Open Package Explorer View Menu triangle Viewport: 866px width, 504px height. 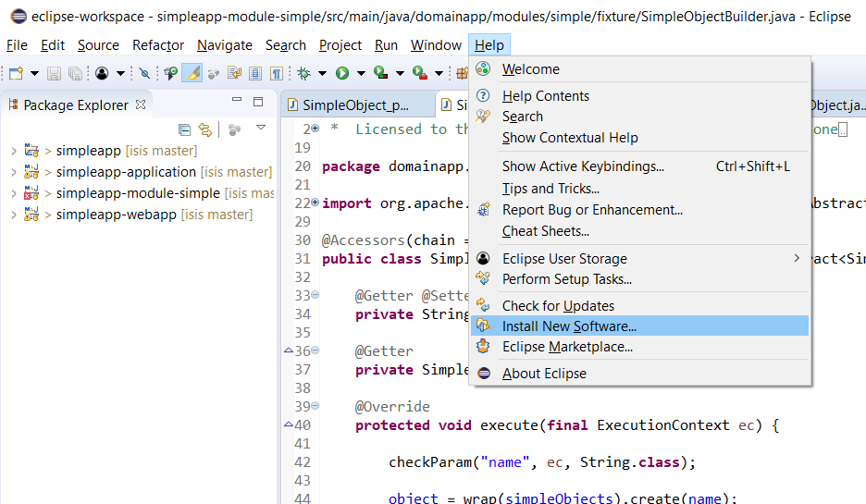click(x=261, y=128)
